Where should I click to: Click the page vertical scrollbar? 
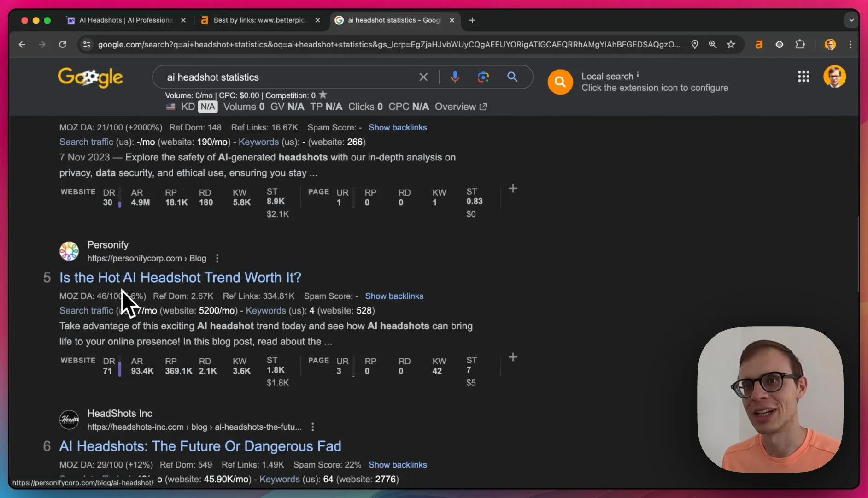click(858, 255)
